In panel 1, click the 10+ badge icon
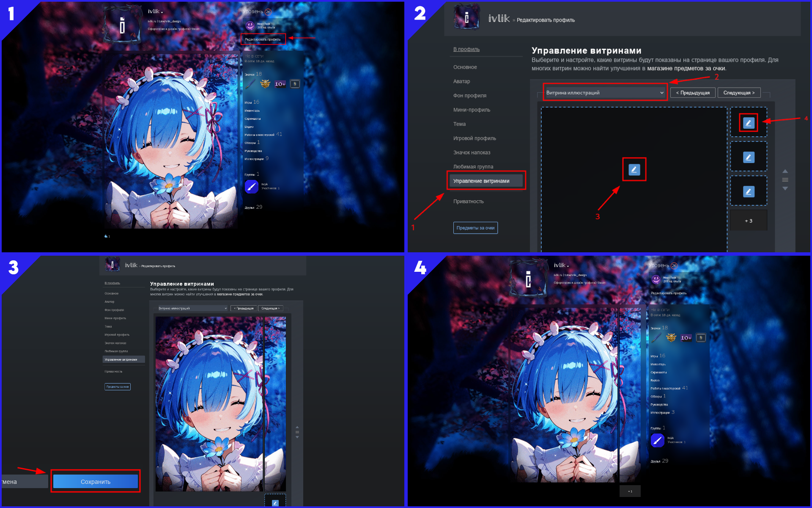The height and width of the screenshot is (508, 812). pos(280,84)
